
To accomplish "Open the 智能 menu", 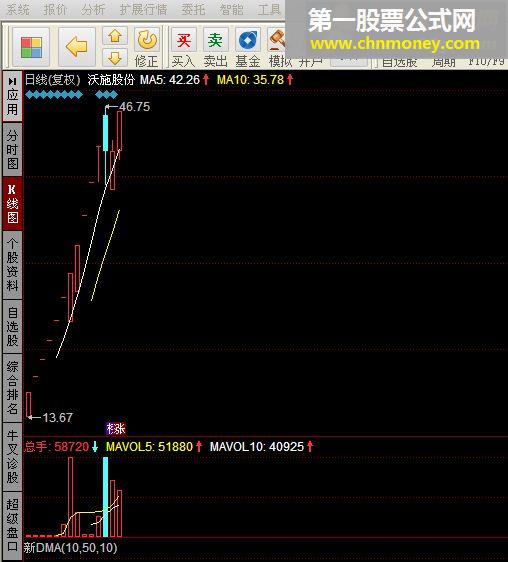I will [231, 10].
